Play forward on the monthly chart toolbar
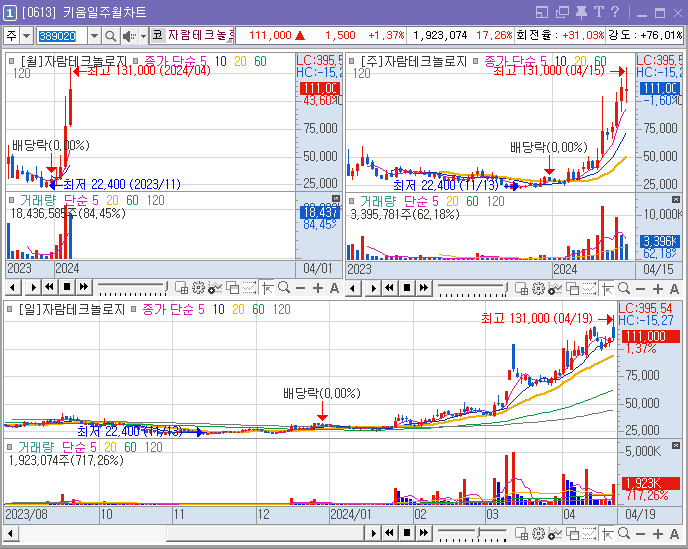 pyautogui.click(x=33, y=288)
